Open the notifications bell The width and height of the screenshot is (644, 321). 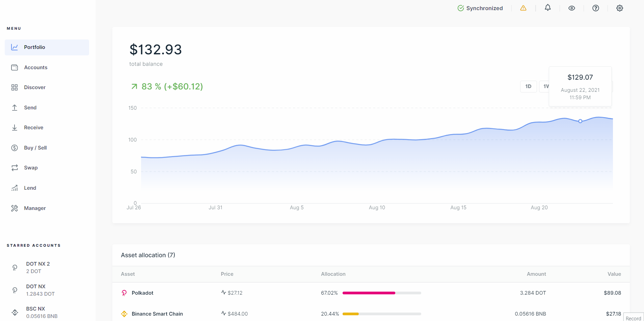click(x=548, y=8)
